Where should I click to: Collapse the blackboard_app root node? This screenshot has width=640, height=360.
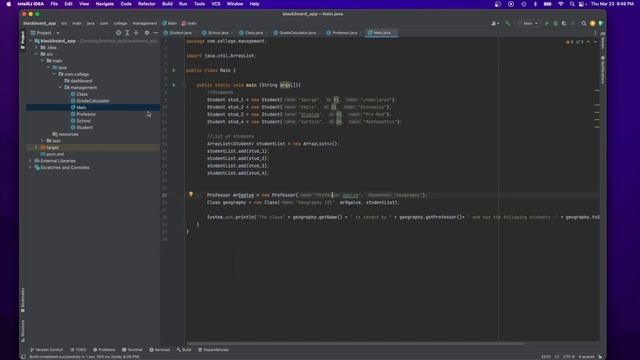[x=31, y=41]
